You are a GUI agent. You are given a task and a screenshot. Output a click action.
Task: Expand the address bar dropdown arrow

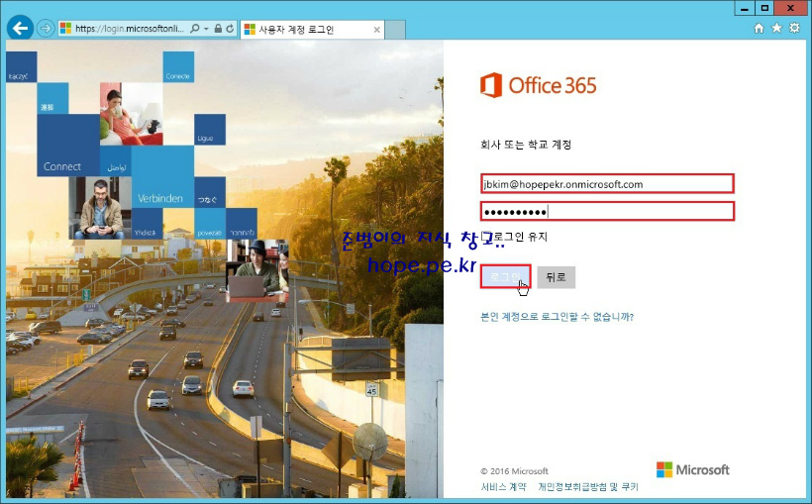206,29
